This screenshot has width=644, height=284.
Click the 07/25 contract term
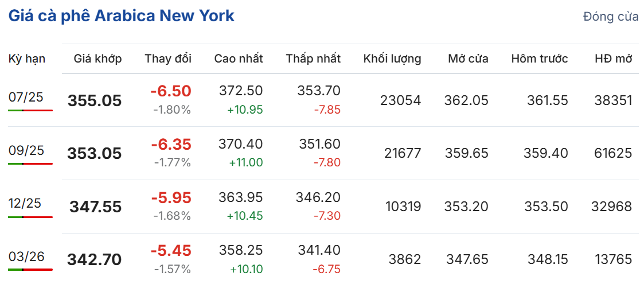(26, 98)
